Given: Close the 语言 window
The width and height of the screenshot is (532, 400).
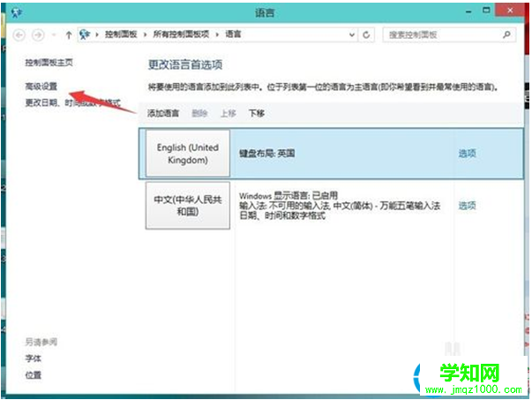Looking at the screenshot, I should coord(510,11).
